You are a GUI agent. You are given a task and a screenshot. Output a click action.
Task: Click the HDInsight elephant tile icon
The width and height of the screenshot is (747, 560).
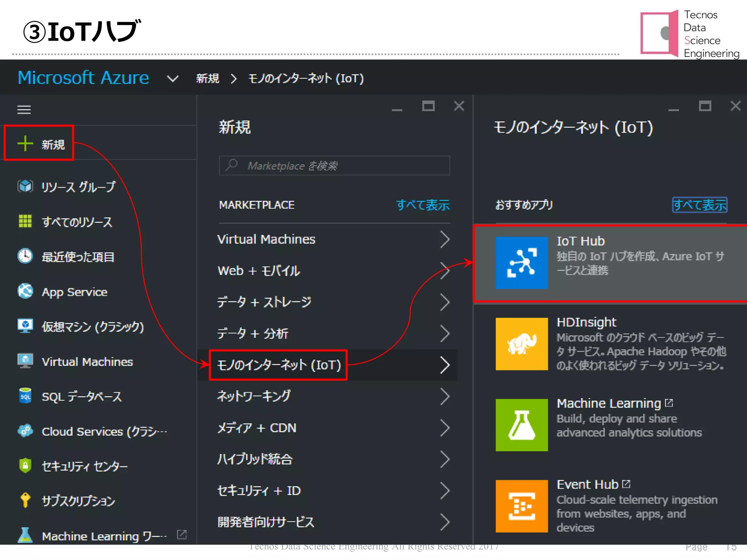point(522,344)
